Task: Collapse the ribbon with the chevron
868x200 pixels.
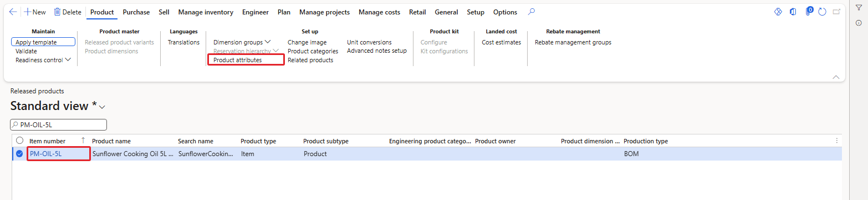Action: coord(836,77)
